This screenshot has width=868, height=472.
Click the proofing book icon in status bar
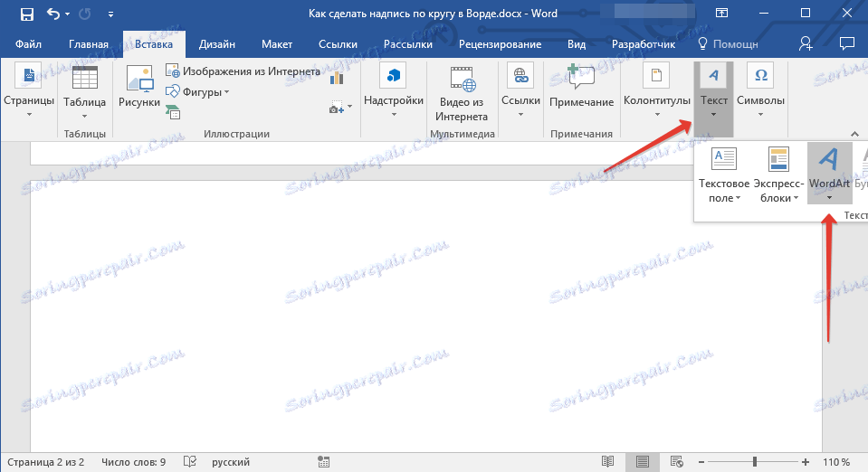[x=190, y=462]
